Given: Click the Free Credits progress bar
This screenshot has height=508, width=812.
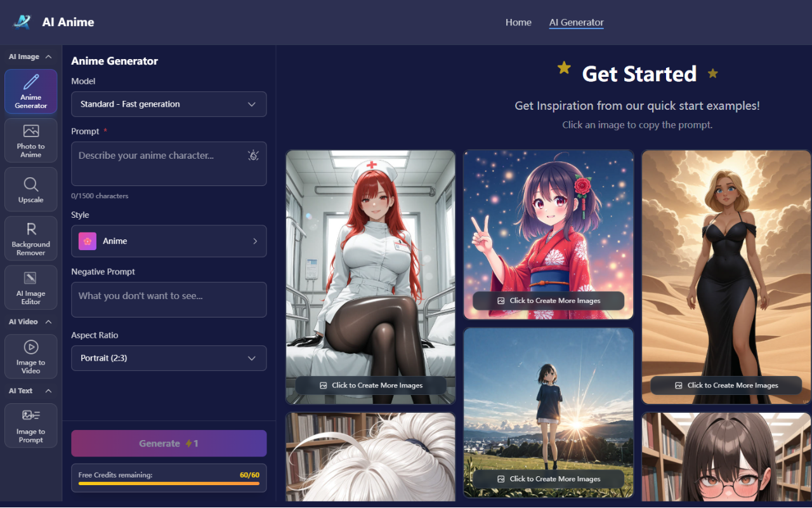Looking at the screenshot, I should click(x=168, y=485).
